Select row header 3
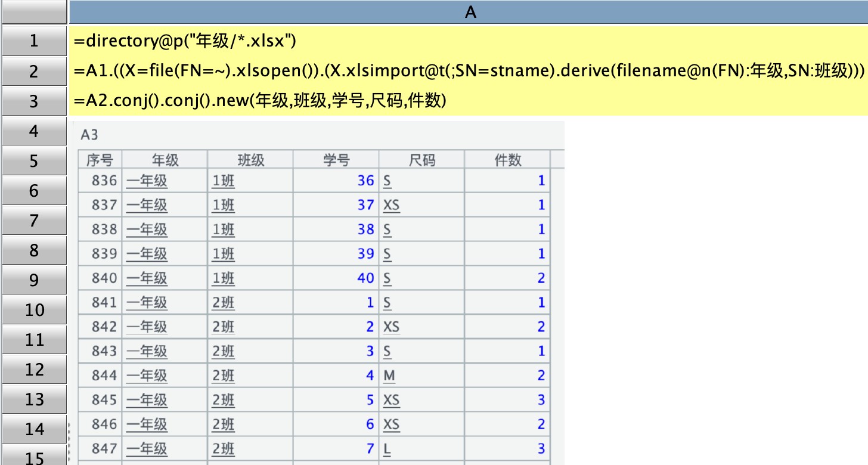Image resolution: width=868 pixels, height=465 pixels. click(x=33, y=101)
